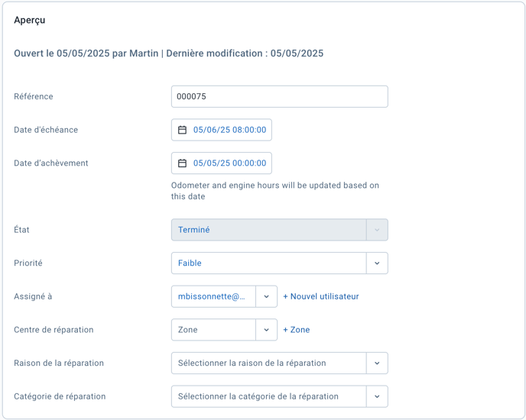Click Sélectionner la raison de la réparation field
The width and height of the screenshot is (526, 420).
click(x=268, y=363)
